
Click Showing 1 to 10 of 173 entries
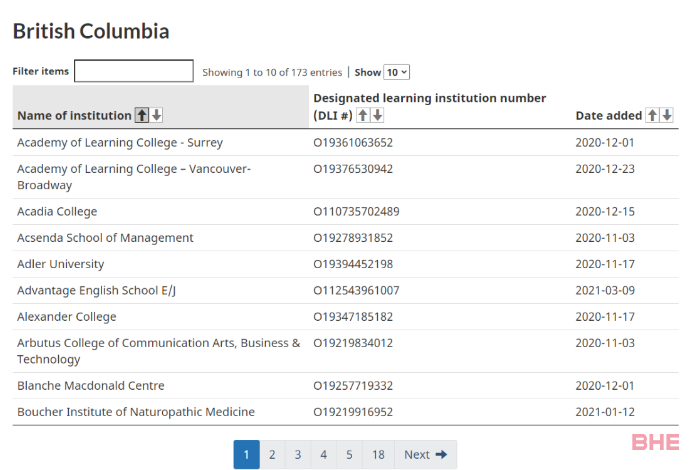272,72
